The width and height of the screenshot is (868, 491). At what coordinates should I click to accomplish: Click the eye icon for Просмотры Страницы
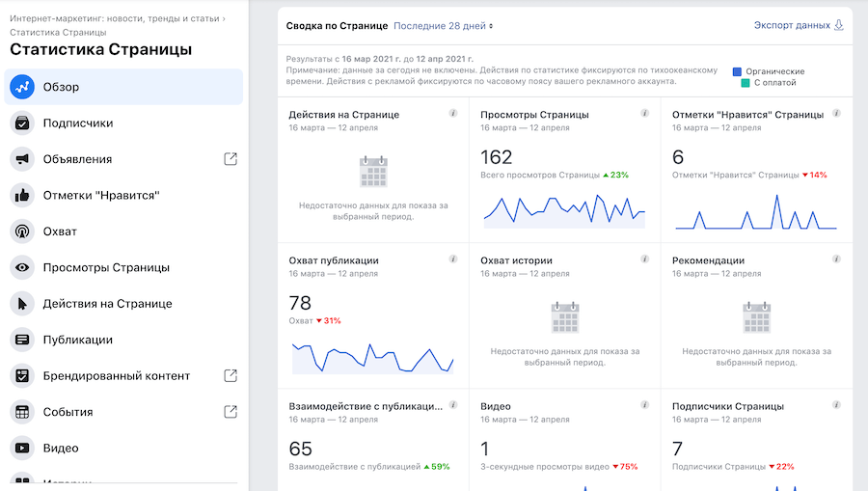[x=22, y=268]
